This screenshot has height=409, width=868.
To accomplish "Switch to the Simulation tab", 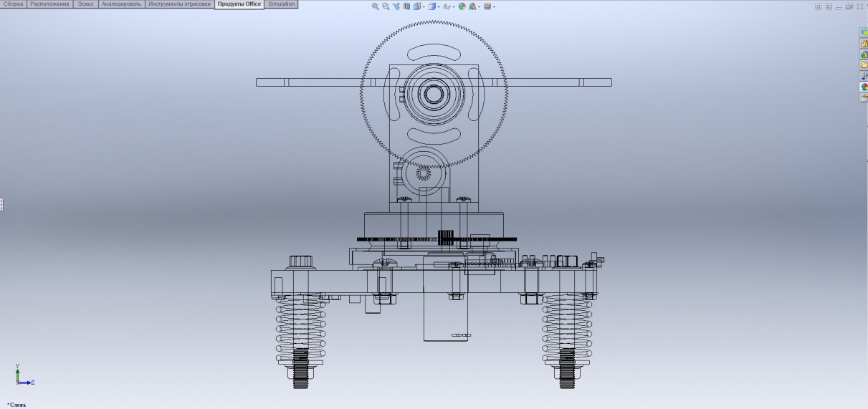I will click(x=281, y=4).
